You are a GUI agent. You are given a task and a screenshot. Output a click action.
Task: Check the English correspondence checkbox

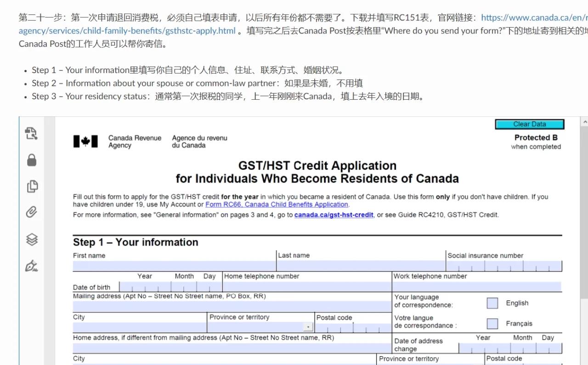[492, 303]
